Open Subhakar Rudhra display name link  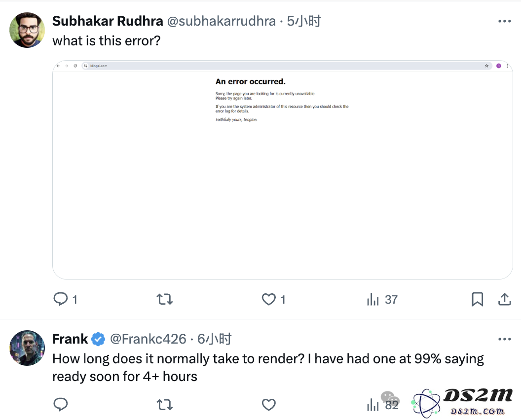point(108,21)
